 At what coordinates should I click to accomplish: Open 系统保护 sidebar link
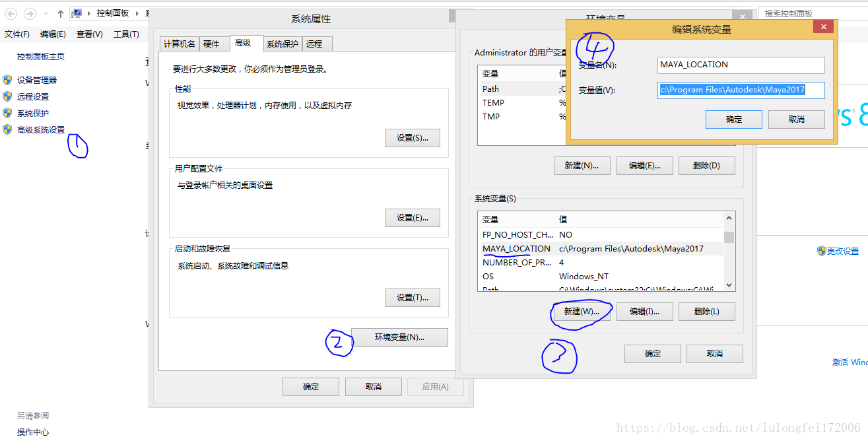pyautogui.click(x=33, y=113)
